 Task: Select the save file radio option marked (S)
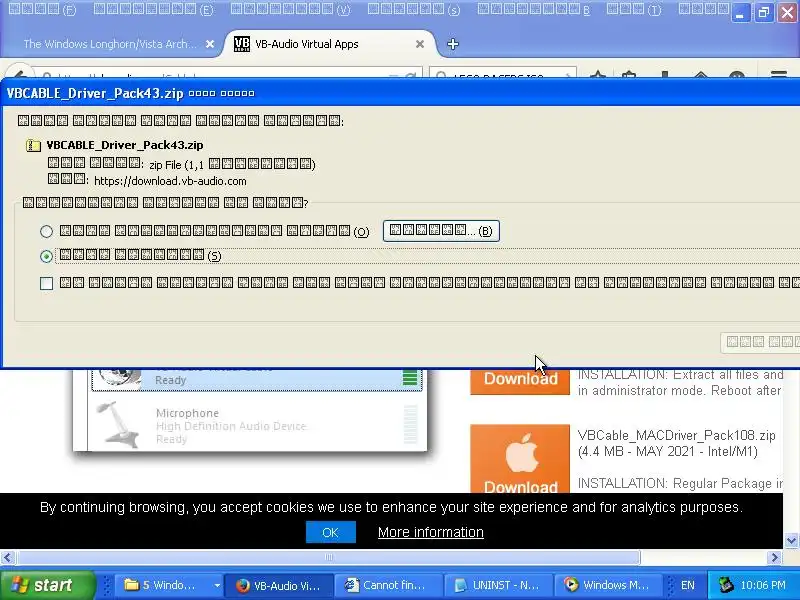pos(46,256)
